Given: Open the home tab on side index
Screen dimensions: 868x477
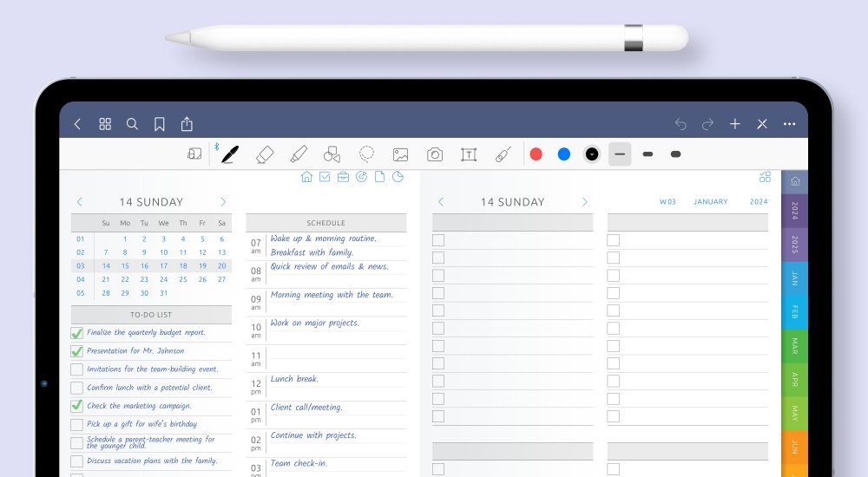Looking at the screenshot, I should tap(795, 181).
